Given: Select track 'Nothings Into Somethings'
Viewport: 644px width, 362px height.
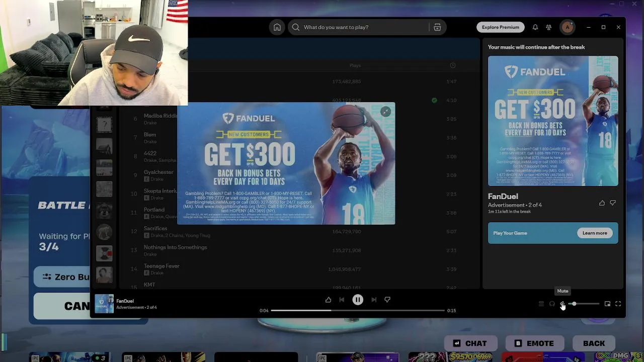Looking at the screenshot, I should [x=175, y=247].
